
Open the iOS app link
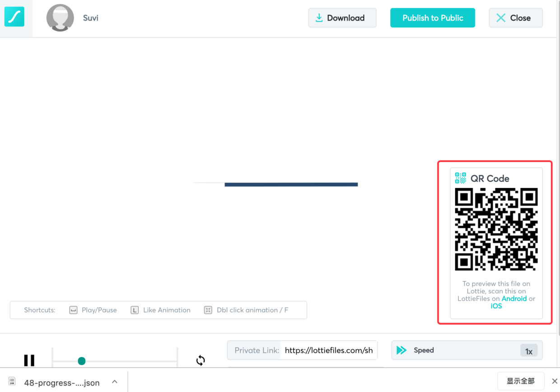point(496,306)
